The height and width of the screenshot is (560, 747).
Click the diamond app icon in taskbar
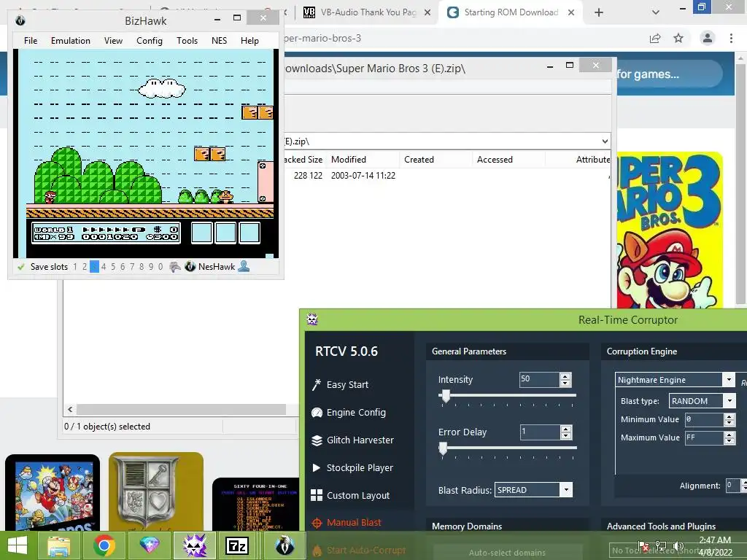[149, 545]
